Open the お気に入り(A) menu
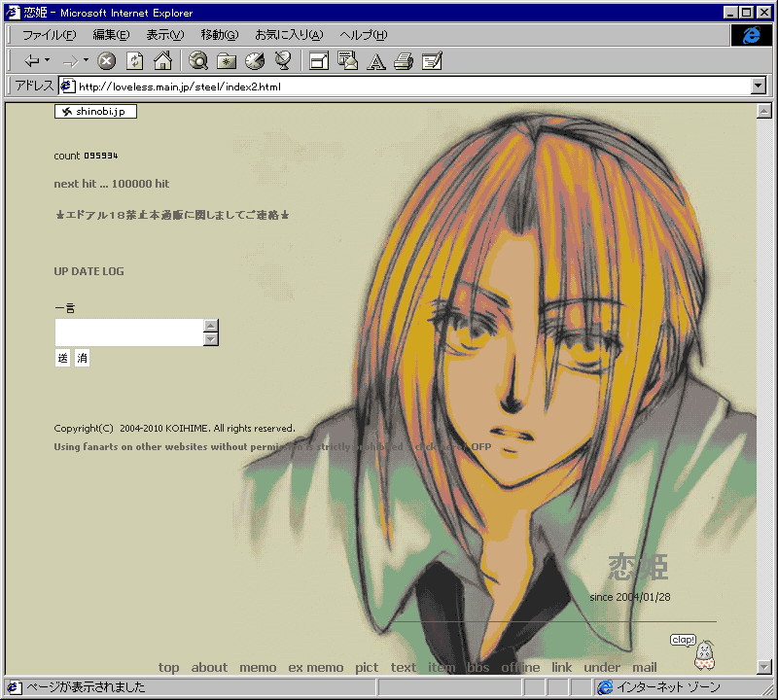 (x=289, y=35)
